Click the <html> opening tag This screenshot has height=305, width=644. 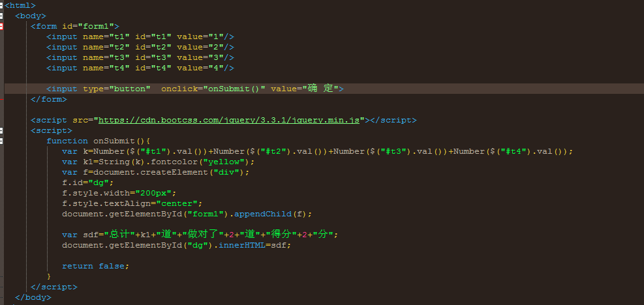tap(20, 6)
